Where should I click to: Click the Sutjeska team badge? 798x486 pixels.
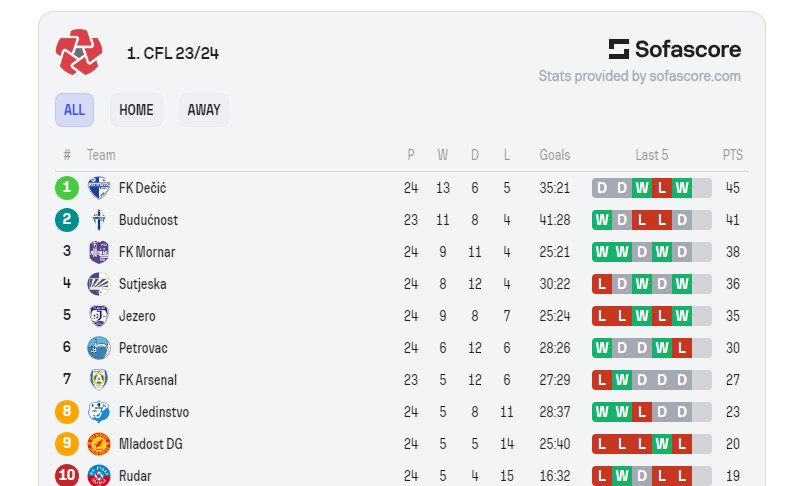tap(99, 284)
